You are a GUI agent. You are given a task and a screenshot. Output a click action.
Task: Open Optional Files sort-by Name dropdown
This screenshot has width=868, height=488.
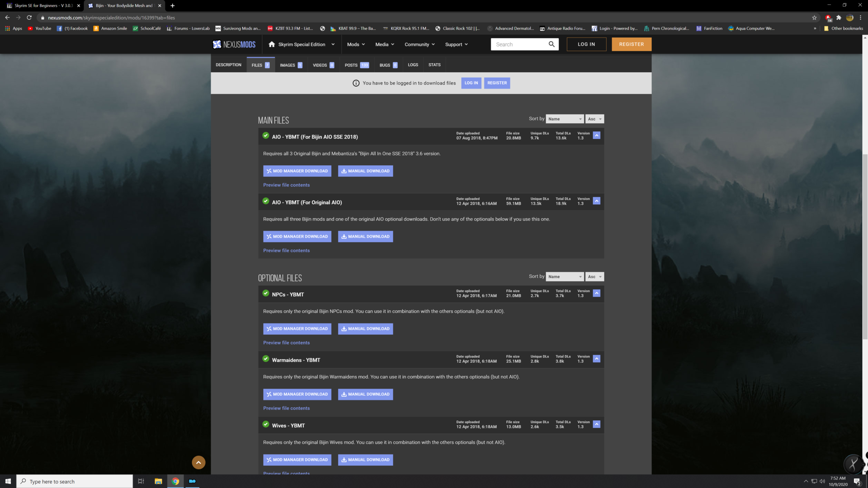tap(565, 277)
